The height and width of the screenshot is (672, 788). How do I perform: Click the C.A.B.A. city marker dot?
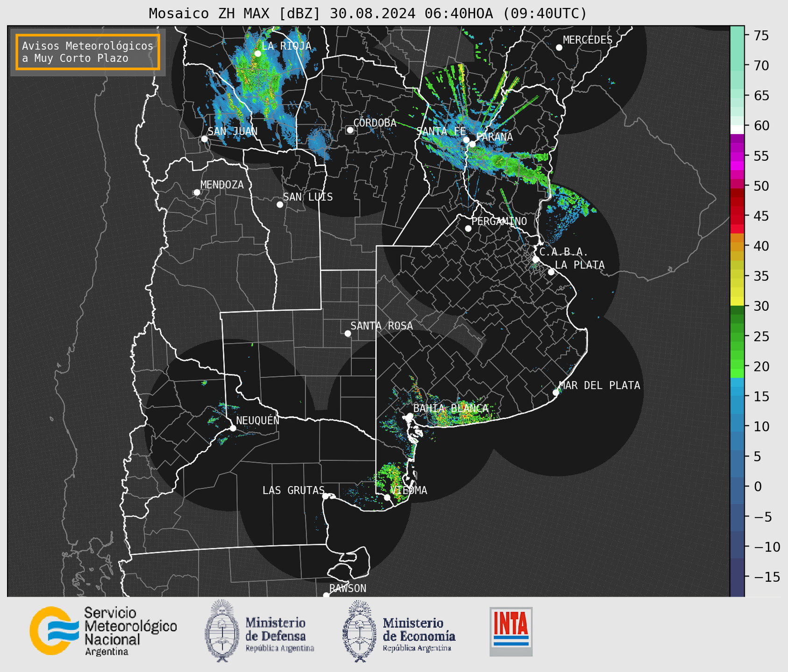pos(536,259)
